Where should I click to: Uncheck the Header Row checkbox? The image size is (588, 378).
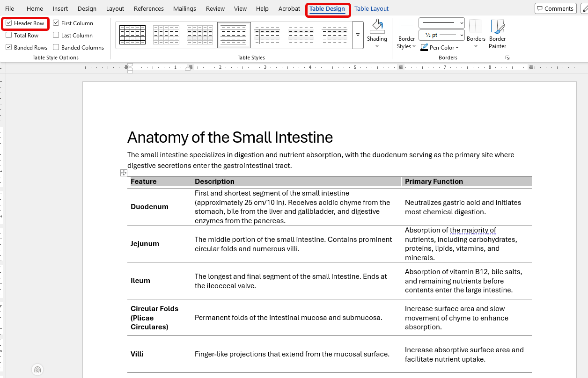point(9,23)
